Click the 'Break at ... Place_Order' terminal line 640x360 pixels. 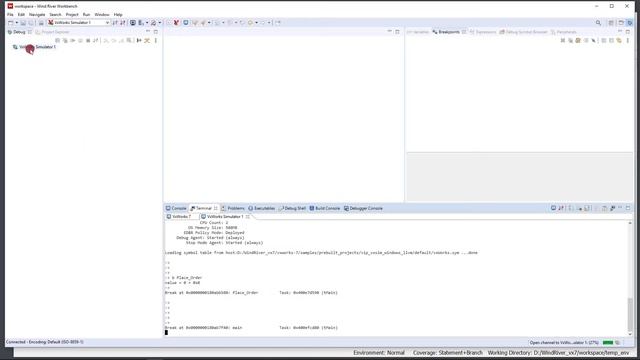pyautogui.click(x=251, y=293)
